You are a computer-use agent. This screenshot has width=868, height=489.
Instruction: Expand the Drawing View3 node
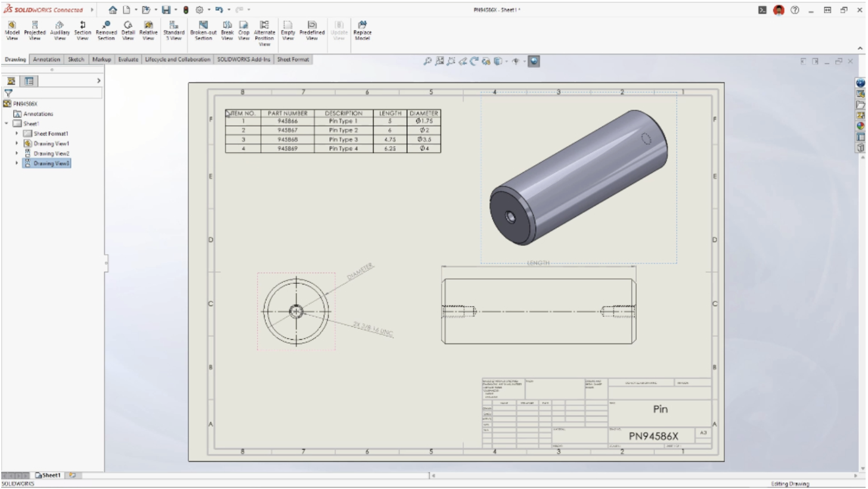pos(17,163)
